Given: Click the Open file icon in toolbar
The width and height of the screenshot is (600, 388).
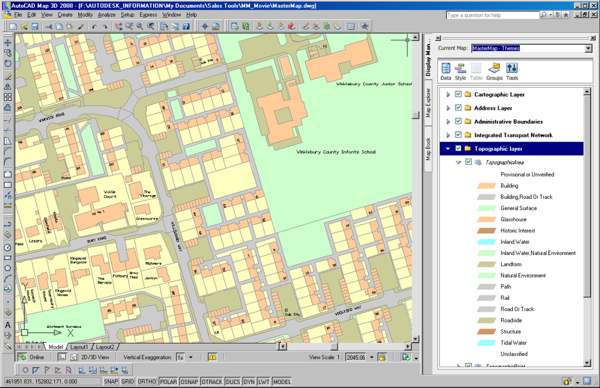Looking at the screenshot, I should pos(24,26).
